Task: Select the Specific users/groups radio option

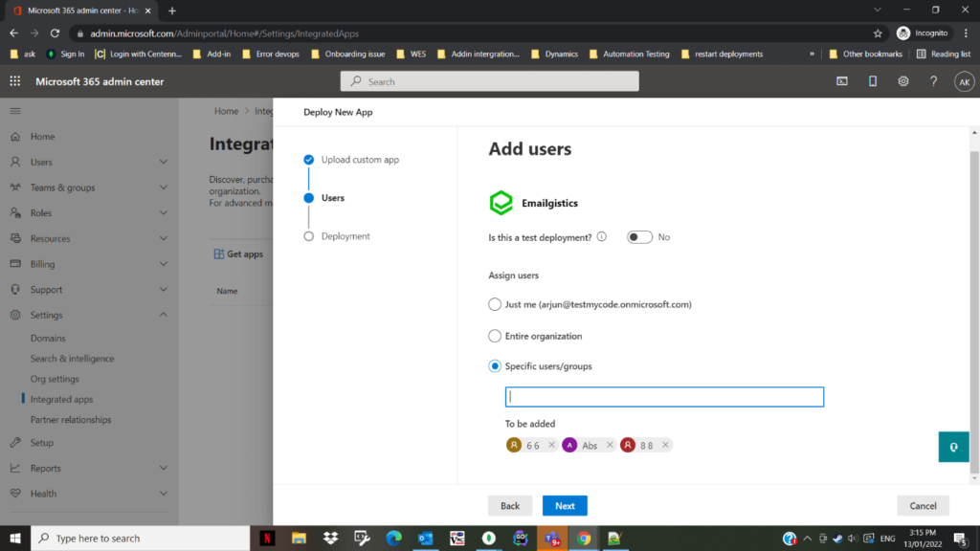Action: click(x=495, y=366)
